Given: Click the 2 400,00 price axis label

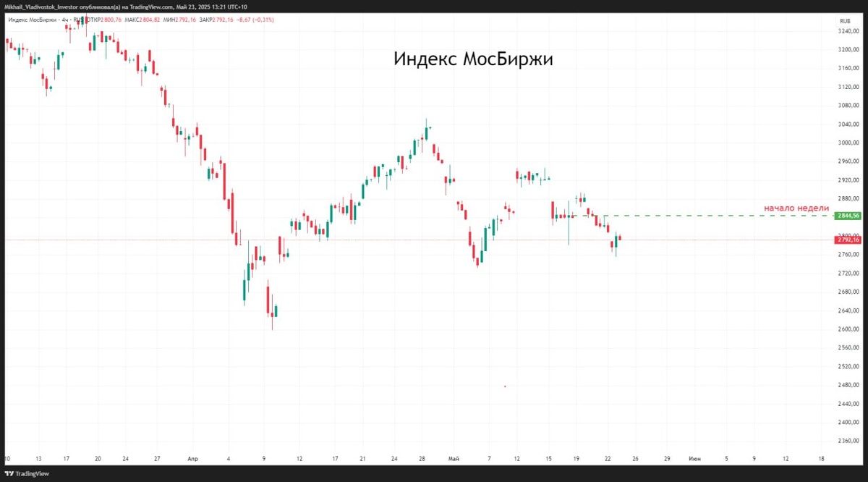Looking at the screenshot, I should coord(848,421).
